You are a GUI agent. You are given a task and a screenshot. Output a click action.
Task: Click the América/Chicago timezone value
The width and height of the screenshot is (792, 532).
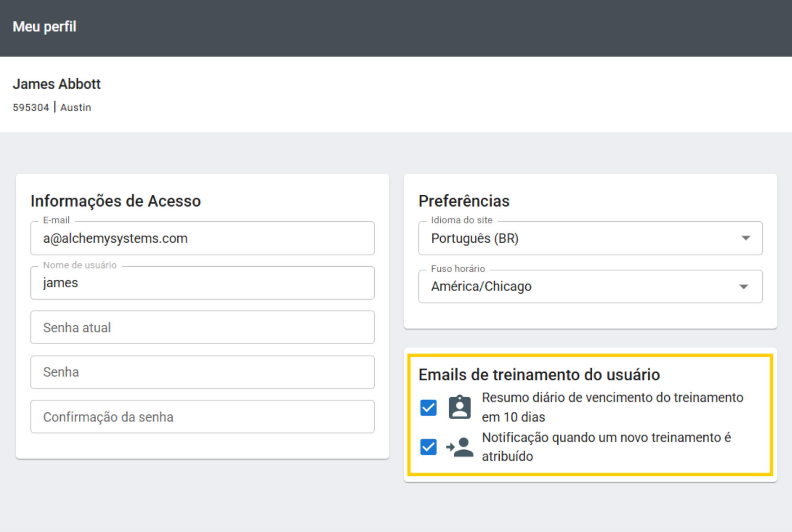point(481,286)
